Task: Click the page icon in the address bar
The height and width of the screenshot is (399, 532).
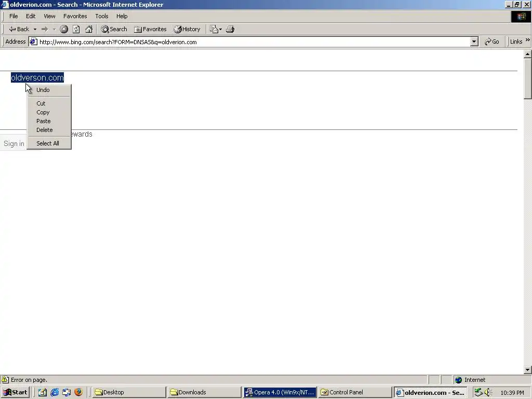Action: tap(33, 42)
